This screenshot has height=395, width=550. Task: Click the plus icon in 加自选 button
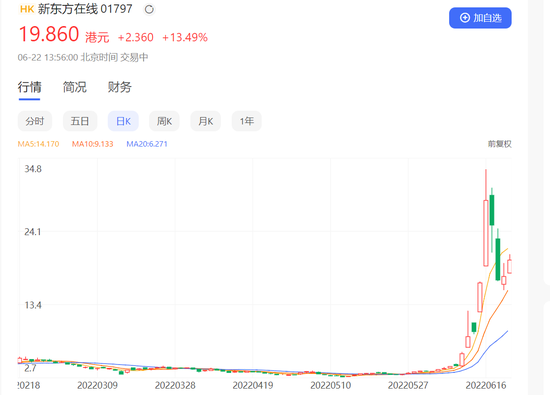click(x=465, y=18)
